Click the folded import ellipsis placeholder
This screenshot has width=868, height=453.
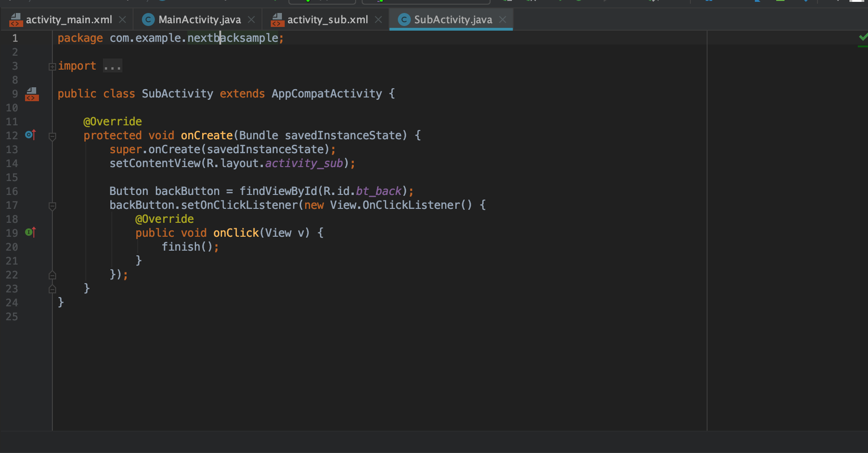point(112,66)
